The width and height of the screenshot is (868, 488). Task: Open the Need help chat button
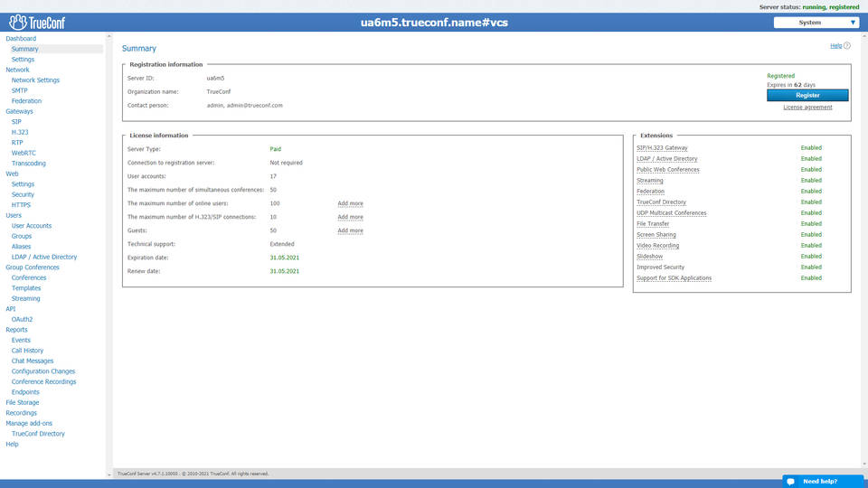coord(823,482)
